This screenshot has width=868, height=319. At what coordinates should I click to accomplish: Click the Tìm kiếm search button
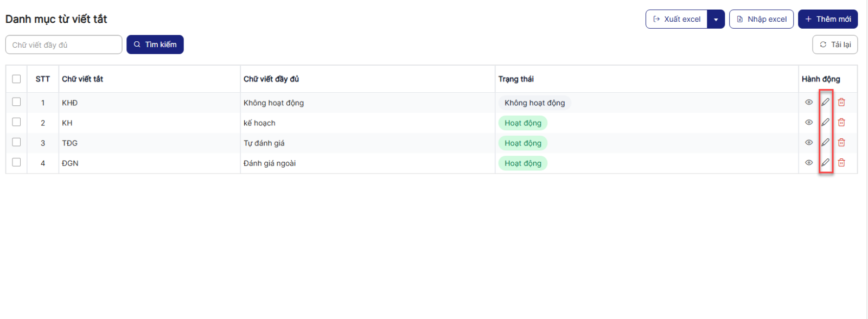pyautogui.click(x=155, y=44)
